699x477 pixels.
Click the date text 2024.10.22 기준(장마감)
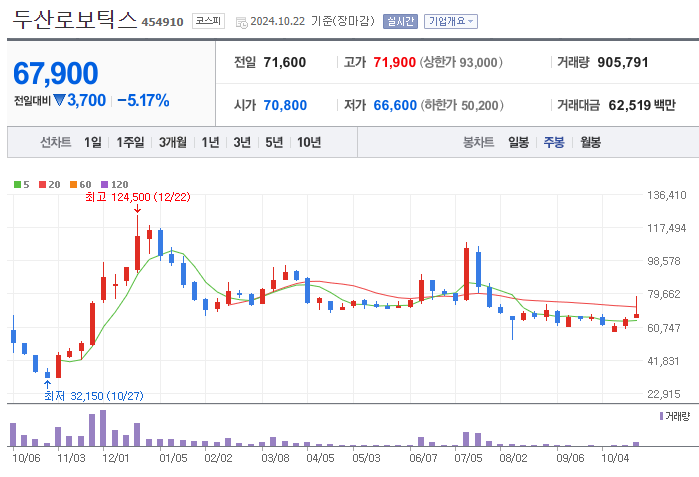(x=312, y=21)
